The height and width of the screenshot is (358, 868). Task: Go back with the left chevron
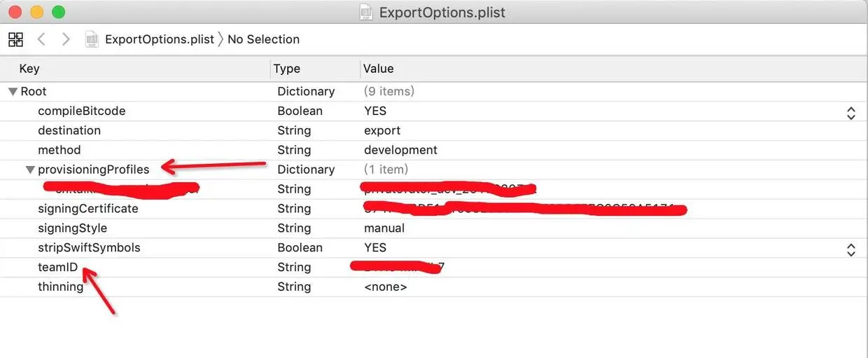tap(41, 39)
